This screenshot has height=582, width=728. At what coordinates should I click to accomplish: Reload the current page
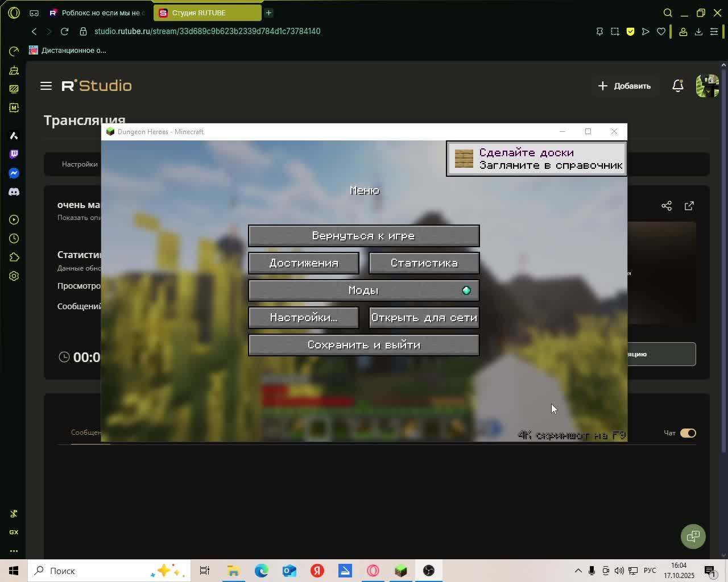pyautogui.click(x=64, y=31)
